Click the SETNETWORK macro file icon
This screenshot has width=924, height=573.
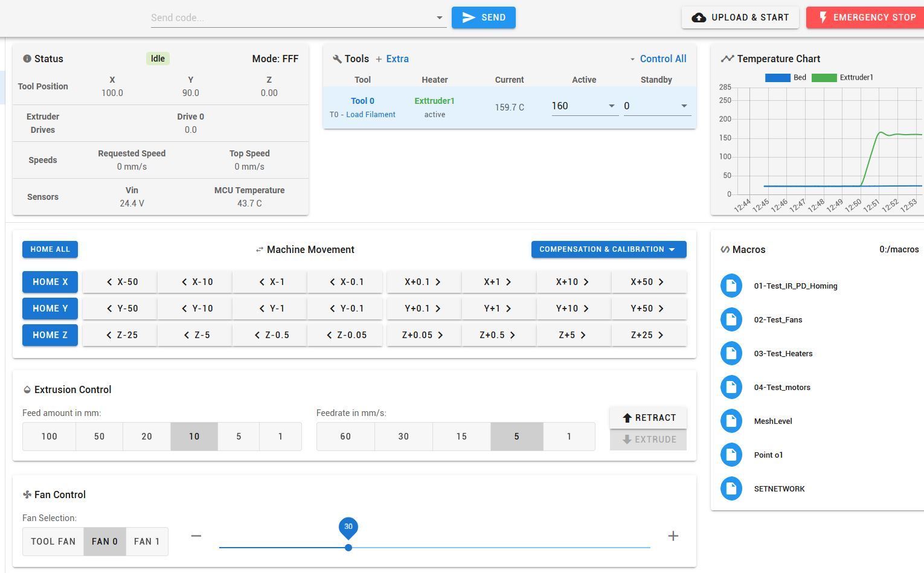731,488
